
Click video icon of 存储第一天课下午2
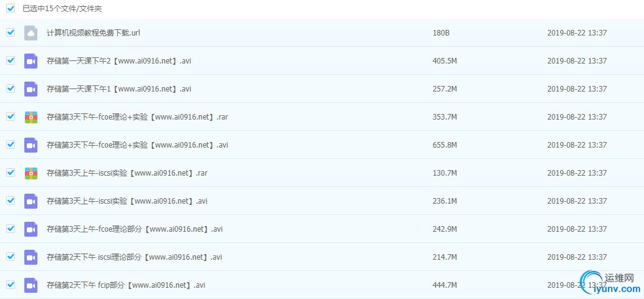coord(31,60)
